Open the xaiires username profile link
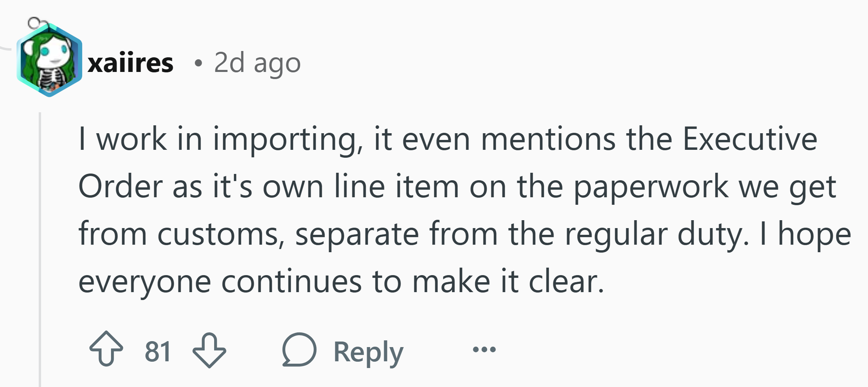 (130, 63)
